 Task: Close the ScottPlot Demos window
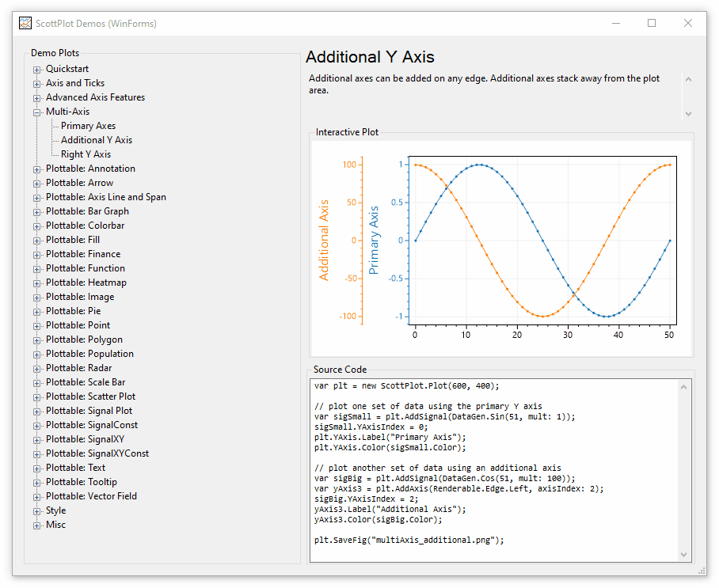(688, 23)
